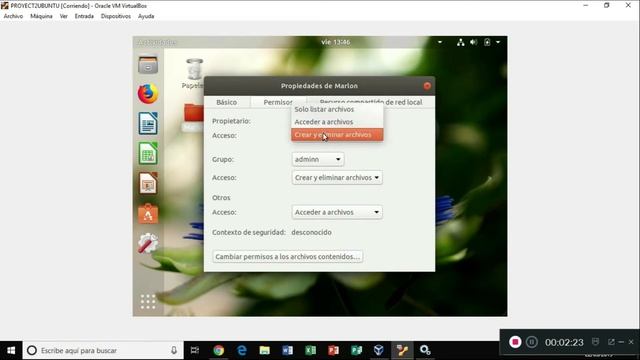Image resolution: width=640 pixels, height=360 pixels.
Task: Open VirtualBox Ayuda menu
Action: pyautogui.click(x=146, y=16)
